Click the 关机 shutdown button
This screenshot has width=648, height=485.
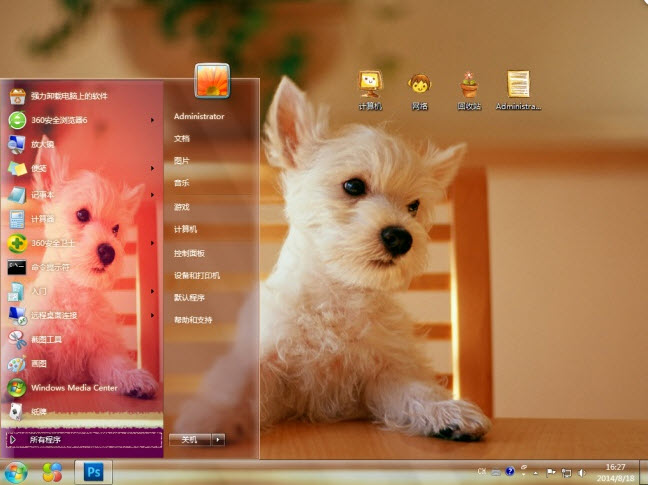pos(189,439)
